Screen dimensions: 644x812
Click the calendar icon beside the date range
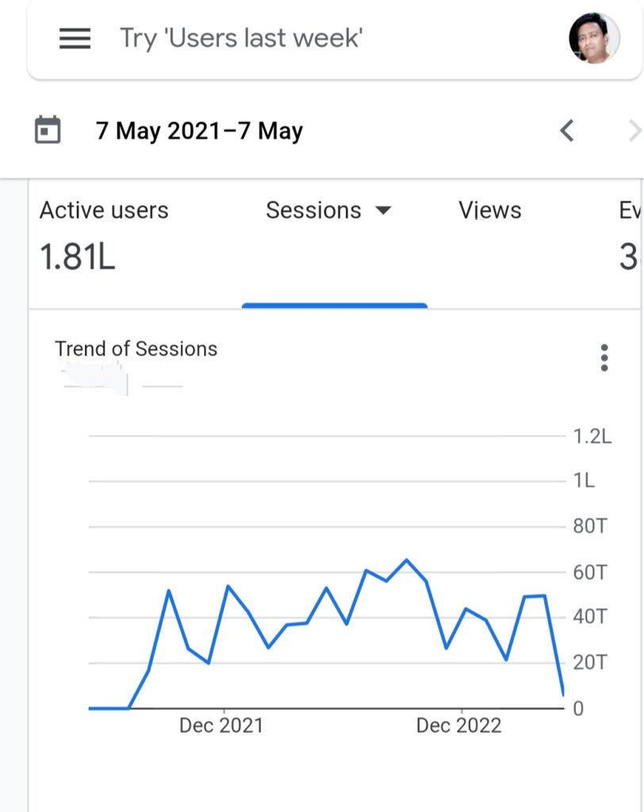click(48, 130)
